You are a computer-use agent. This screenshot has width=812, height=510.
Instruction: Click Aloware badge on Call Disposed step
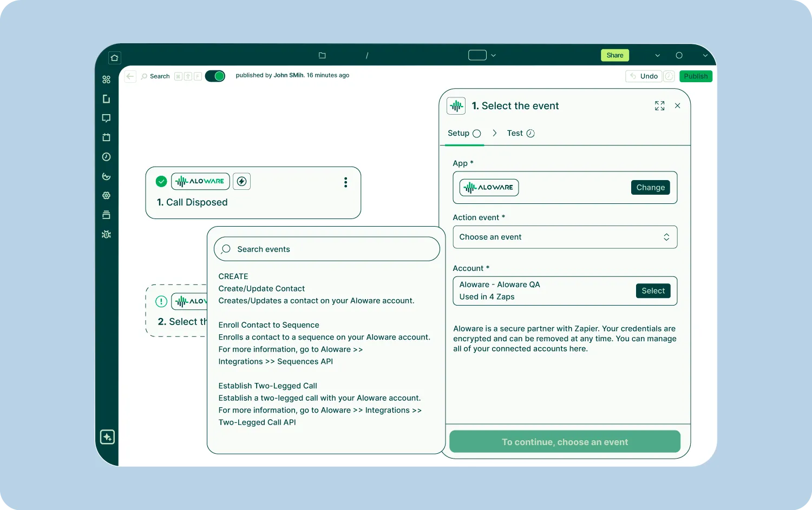pos(200,181)
